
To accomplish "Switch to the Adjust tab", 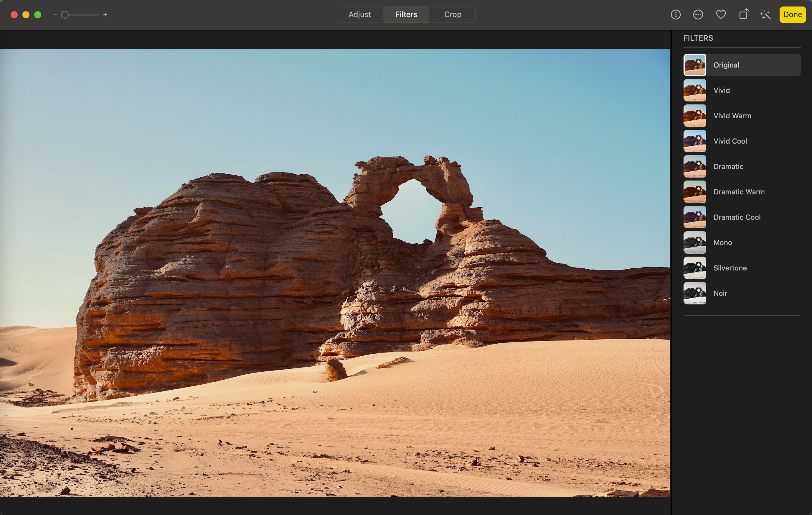I will coord(359,14).
